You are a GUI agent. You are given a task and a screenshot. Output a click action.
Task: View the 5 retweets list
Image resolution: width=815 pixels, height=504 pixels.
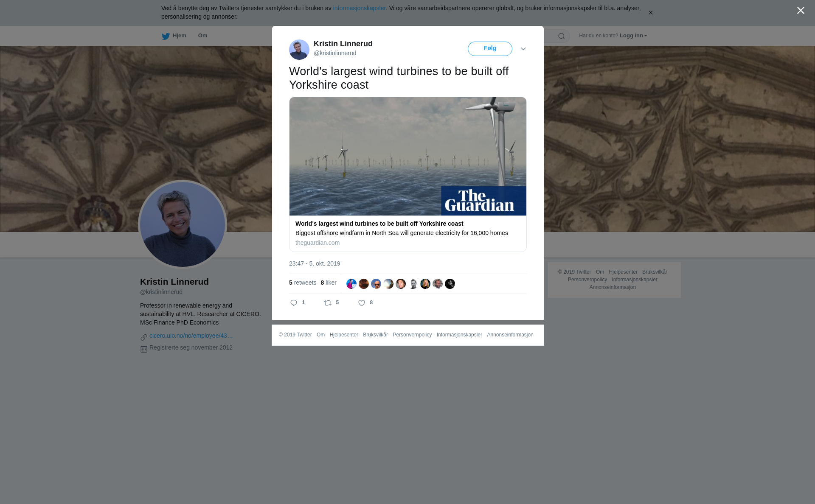click(303, 283)
